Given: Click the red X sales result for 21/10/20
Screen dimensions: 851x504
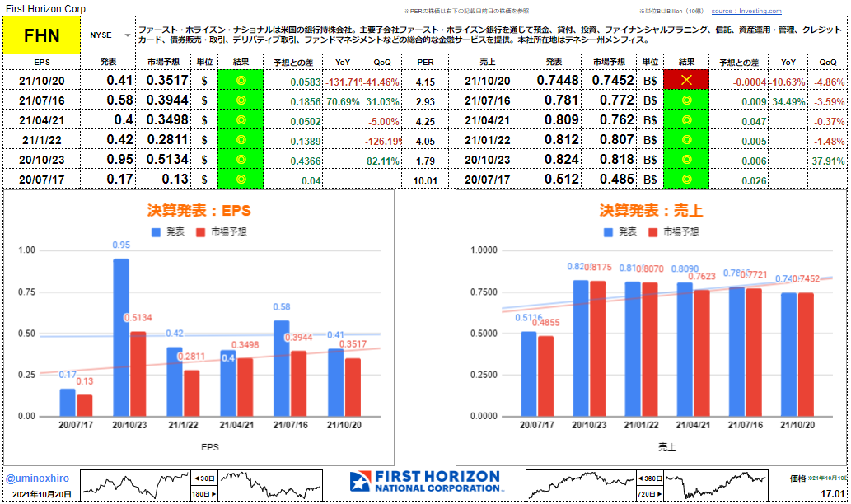Looking at the screenshot, I should (686, 80).
